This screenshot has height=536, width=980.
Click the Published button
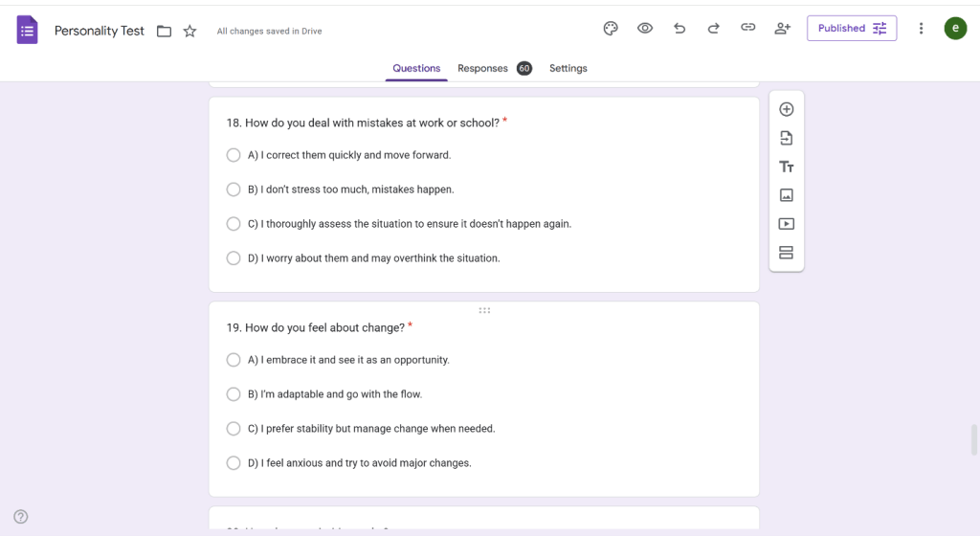click(x=852, y=29)
